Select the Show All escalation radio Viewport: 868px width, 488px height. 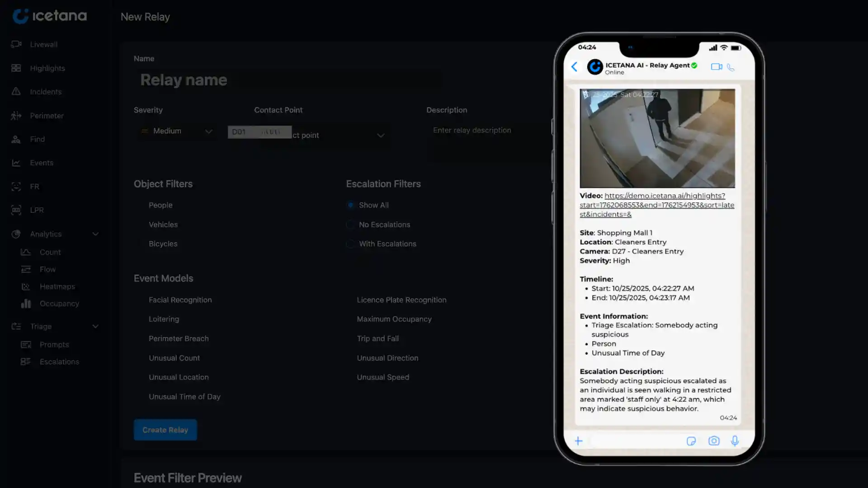(x=350, y=205)
